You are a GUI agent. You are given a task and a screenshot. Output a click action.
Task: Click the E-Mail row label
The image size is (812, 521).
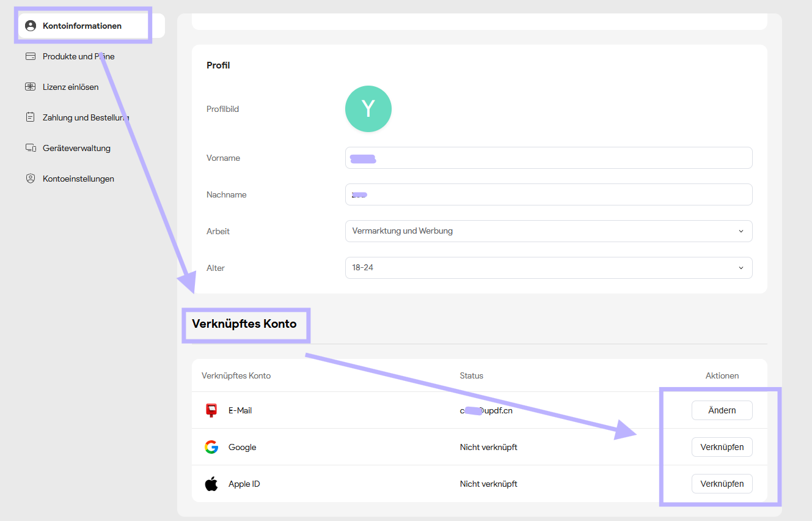point(240,410)
